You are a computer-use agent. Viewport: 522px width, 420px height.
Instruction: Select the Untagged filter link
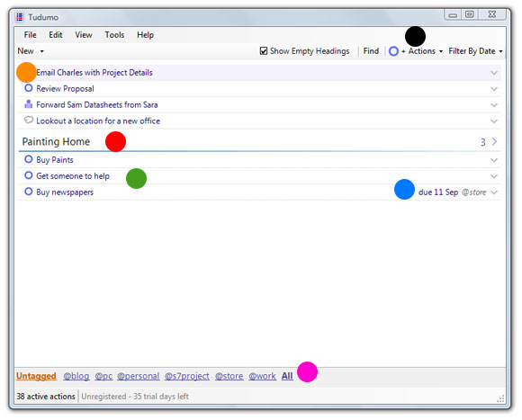pyautogui.click(x=36, y=376)
